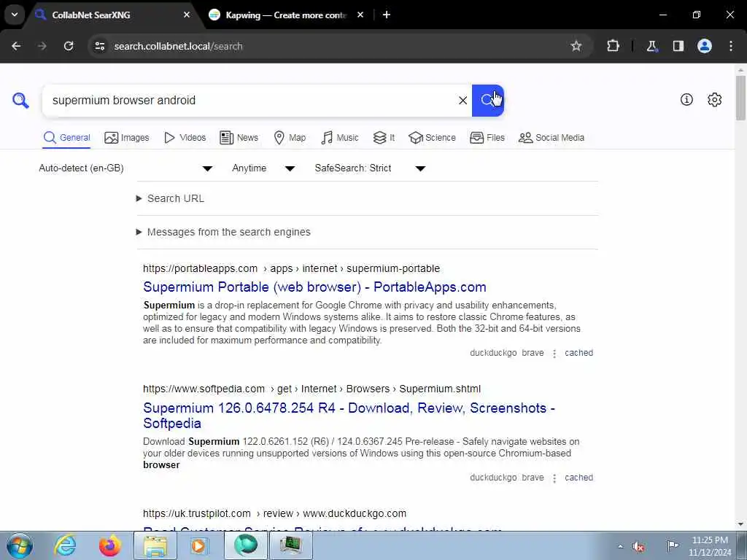Reload the page
The height and width of the screenshot is (560, 747).
coord(69,46)
